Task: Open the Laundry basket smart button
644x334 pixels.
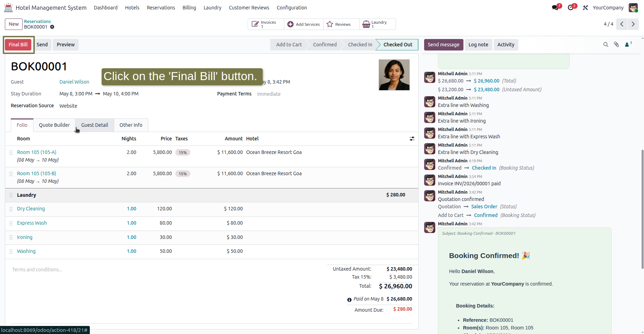Action: coord(377,24)
